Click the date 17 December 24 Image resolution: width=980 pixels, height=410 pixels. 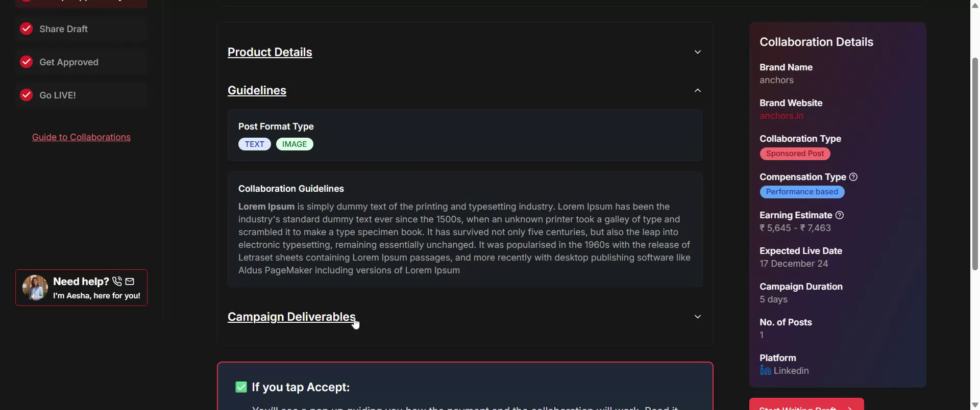[794, 264]
